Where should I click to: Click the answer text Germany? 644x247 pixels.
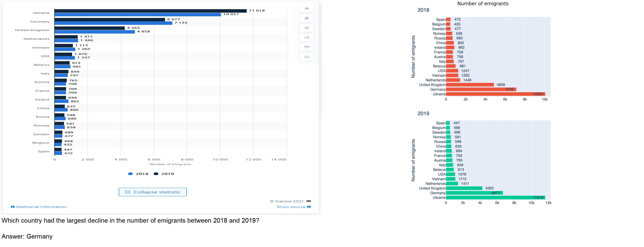tap(40, 236)
